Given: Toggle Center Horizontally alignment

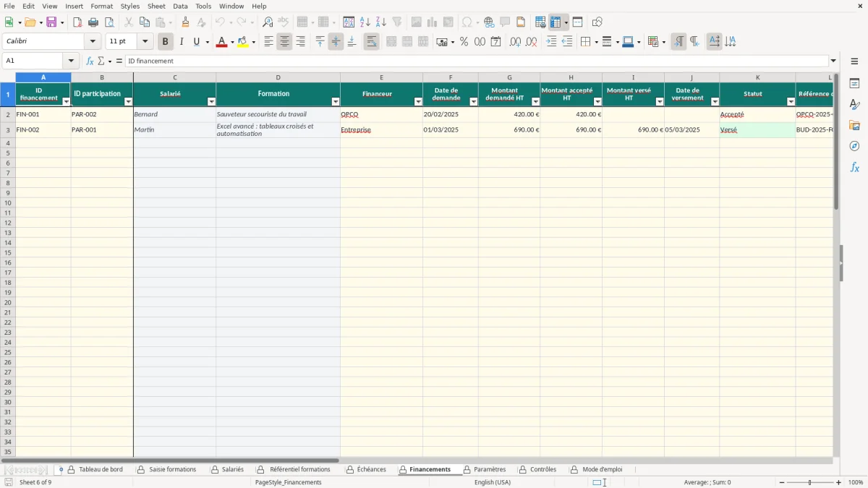Looking at the screenshot, I should tap(284, 42).
